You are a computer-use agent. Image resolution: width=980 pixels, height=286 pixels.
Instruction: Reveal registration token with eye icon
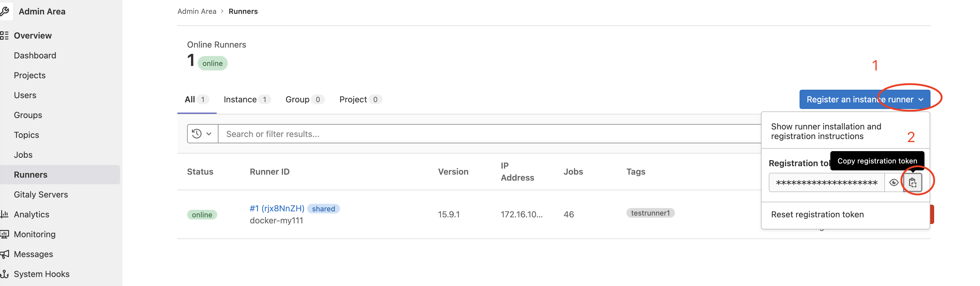(x=894, y=183)
